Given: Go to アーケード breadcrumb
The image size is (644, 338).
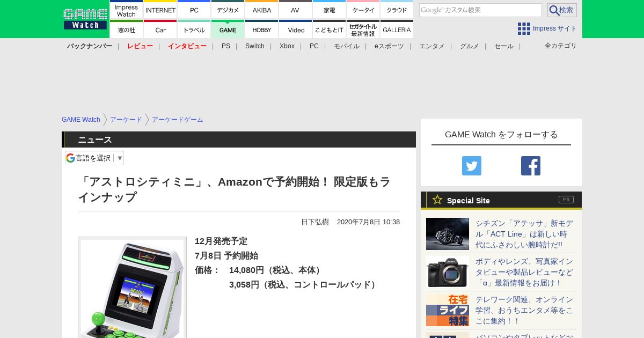Looking at the screenshot, I should pyautogui.click(x=126, y=120).
